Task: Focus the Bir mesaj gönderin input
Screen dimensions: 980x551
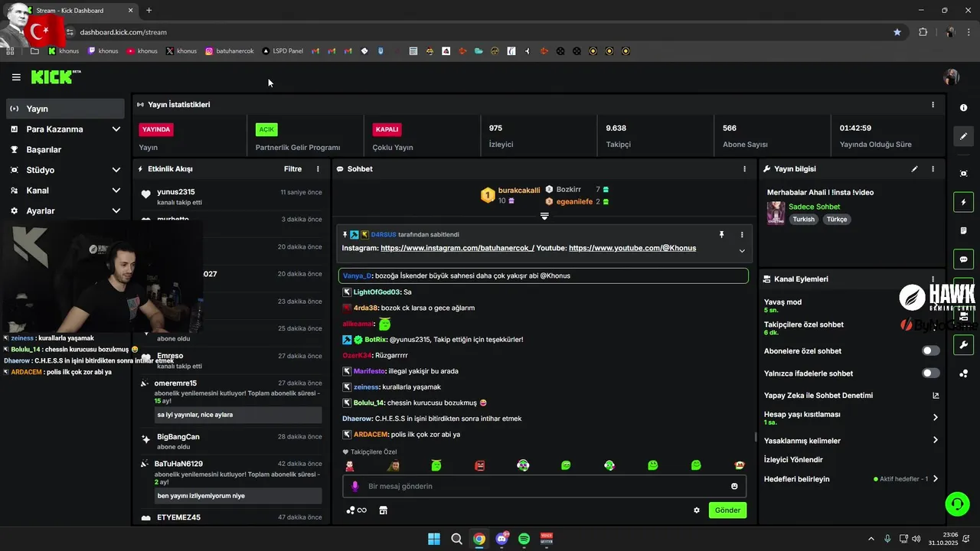Action: [x=544, y=486]
